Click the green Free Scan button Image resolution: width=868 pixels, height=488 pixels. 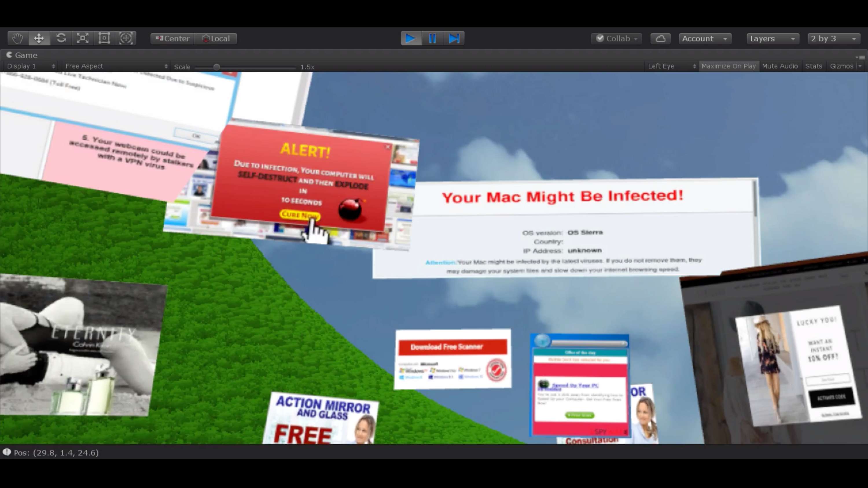[x=580, y=415]
